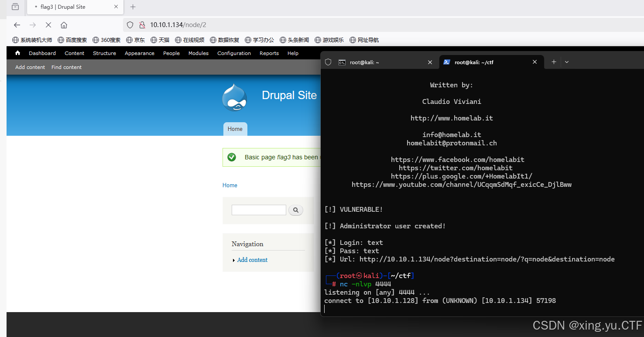This screenshot has width=644, height=337.
Task: Click the Find content shortcut
Action: 66,67
